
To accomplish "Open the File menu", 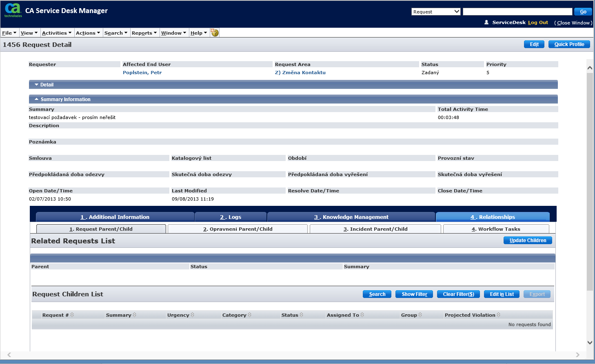I will coord(9,33).
